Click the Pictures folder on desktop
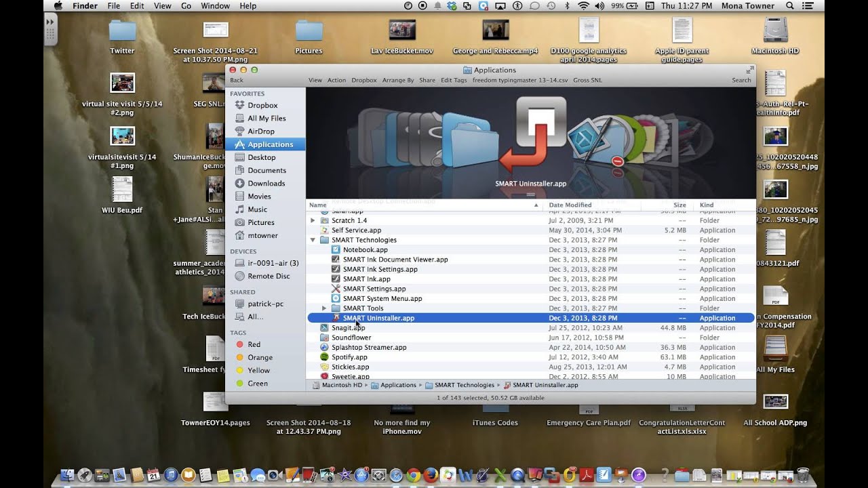Viewport: 868px width, 488px height. (309, 37)
